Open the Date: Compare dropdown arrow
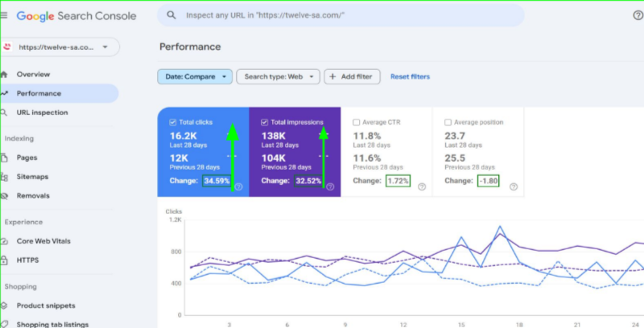 point(225,76)
